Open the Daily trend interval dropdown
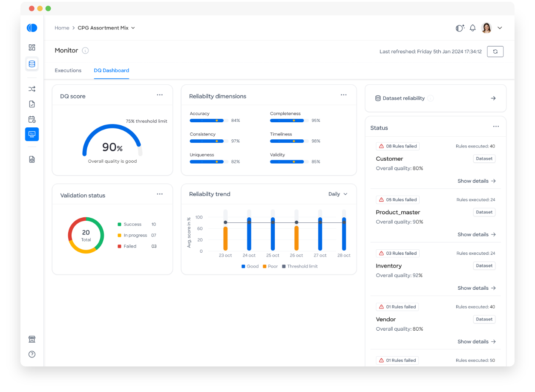The height and width of the screenshot is (392, 535). click(338, 194)
